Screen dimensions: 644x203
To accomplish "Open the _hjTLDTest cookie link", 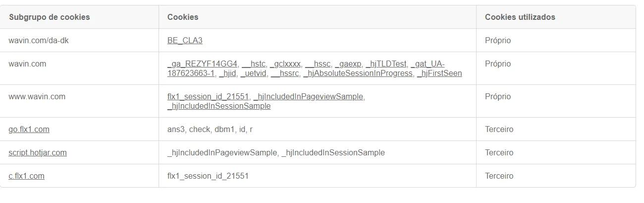I will tap(386, 64).
